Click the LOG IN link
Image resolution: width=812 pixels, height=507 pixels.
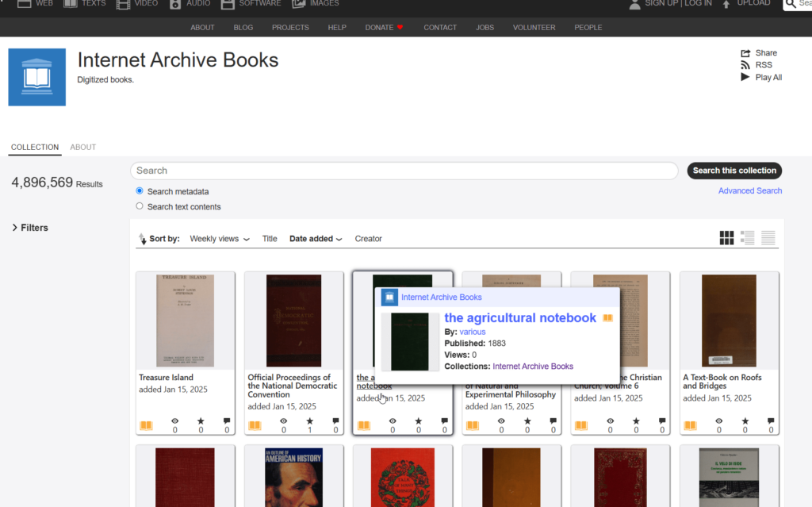698,3
